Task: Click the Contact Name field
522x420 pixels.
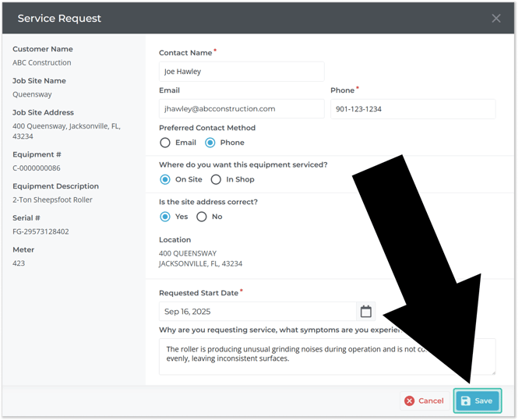Action: coord(242,72)
